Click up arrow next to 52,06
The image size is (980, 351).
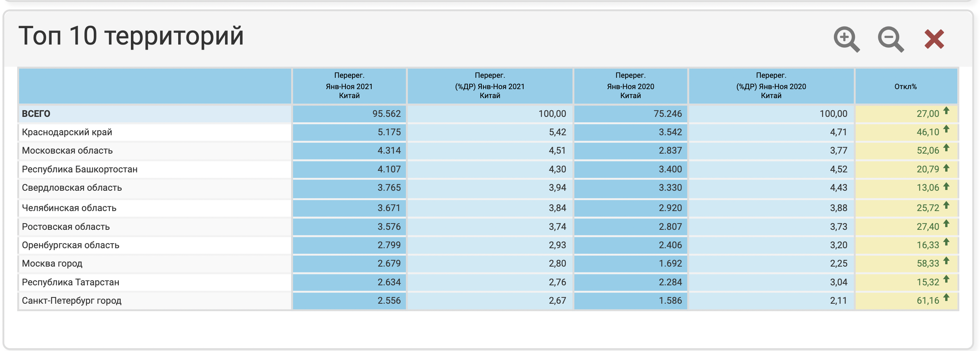pos(946,147)
